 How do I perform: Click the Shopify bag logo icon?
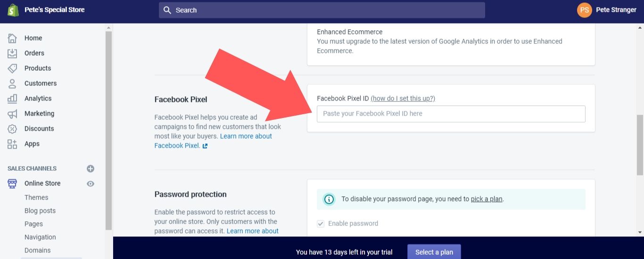13,10
